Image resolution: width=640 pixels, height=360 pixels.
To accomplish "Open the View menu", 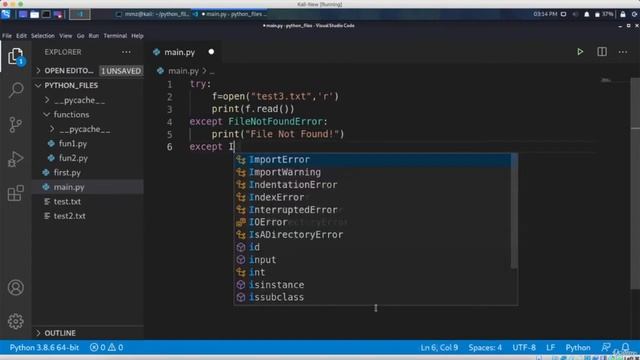I will [66, 36].
